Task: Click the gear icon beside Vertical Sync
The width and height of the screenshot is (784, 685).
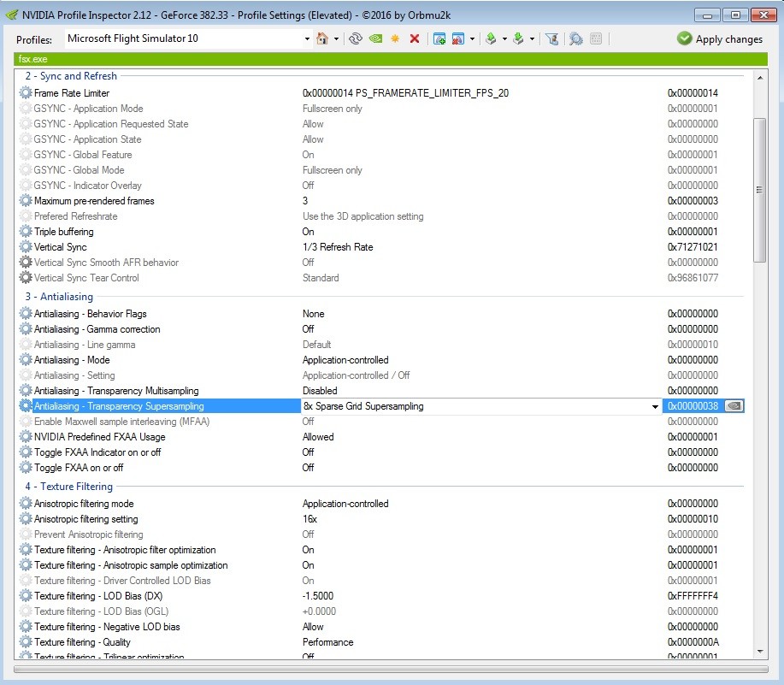Action: click(26, 247)
